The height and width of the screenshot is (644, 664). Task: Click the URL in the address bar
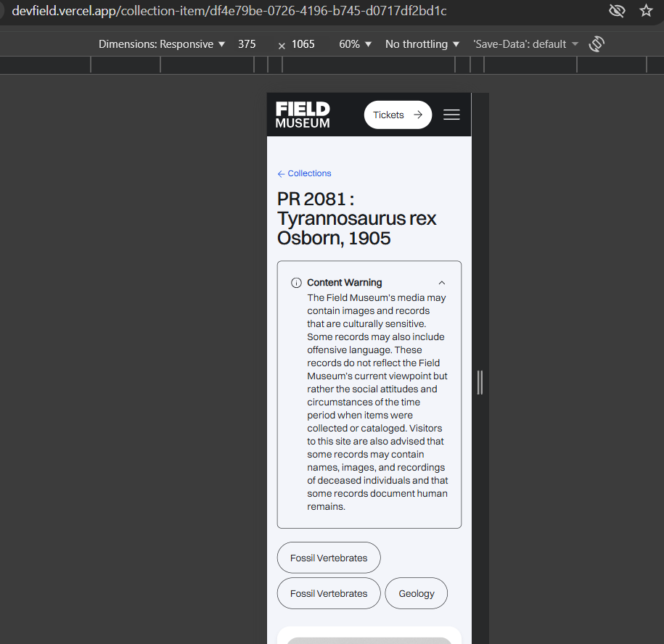click(229, 11)
